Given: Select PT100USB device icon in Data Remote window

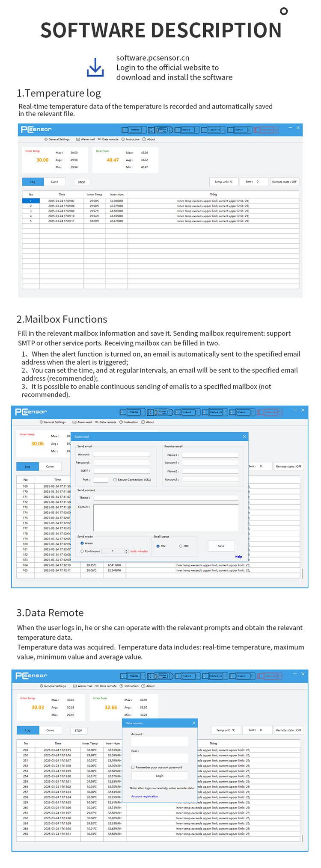Looking at the screenshot, I should 133,676.
